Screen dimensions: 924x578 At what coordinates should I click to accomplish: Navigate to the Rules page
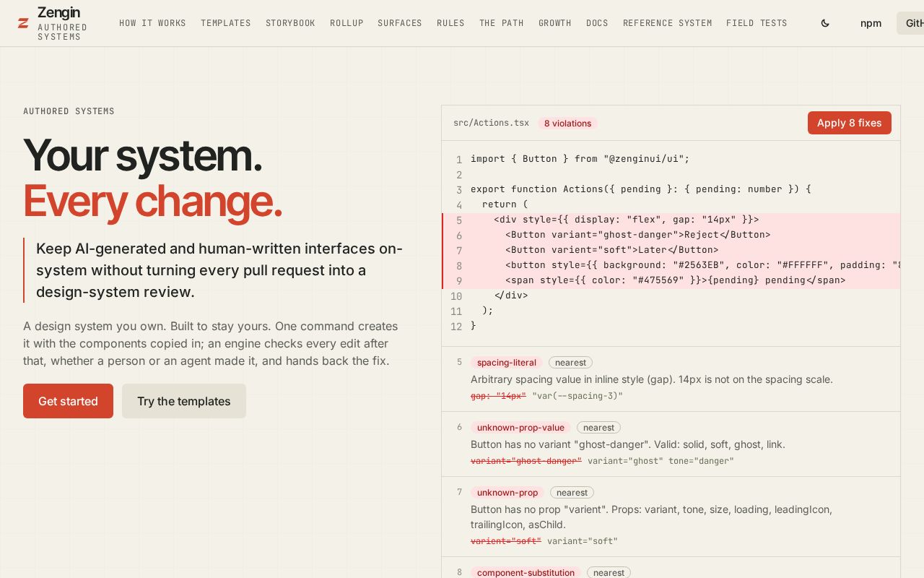click(450, 23)
